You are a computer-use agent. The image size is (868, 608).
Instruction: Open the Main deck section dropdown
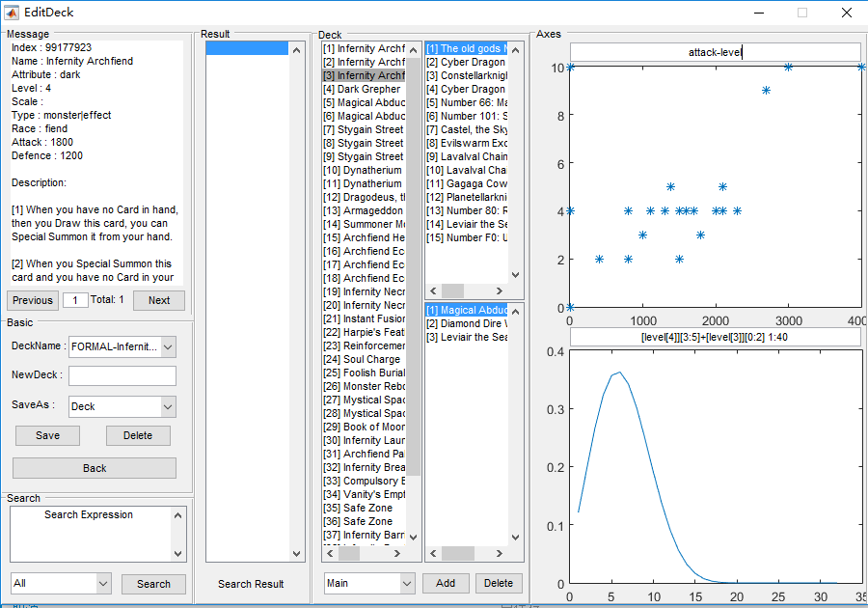407,583
